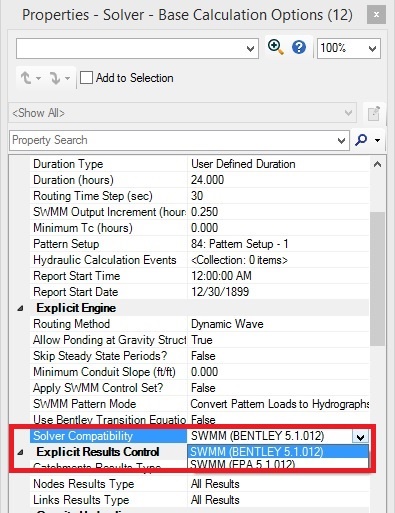Click SWMM Output Increment value 0.250
The width and height of the screenshot is (395, 513).
point(204,212)
